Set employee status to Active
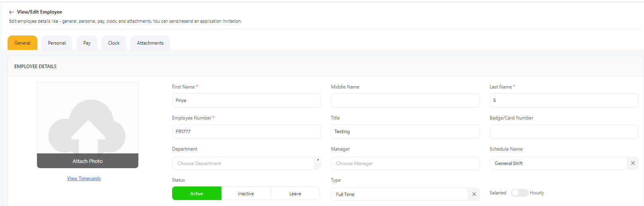This screenshot has width=644, height=206. [196, 194]
